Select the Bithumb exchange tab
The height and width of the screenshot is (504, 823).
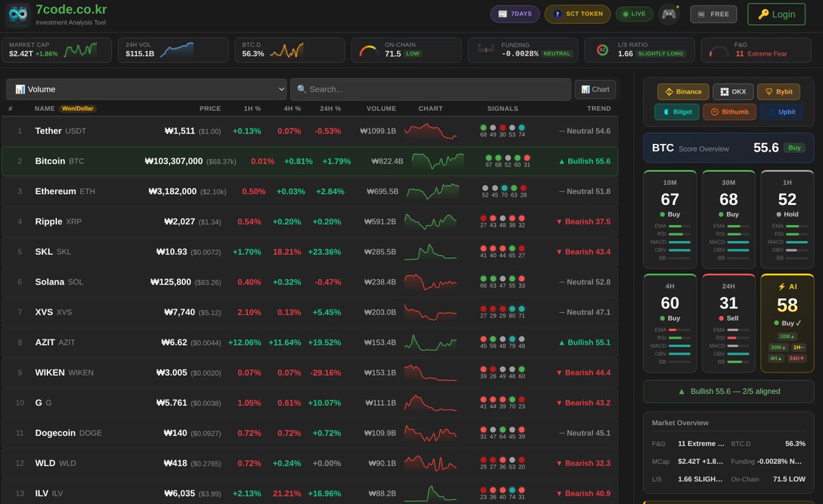(730, 112)
